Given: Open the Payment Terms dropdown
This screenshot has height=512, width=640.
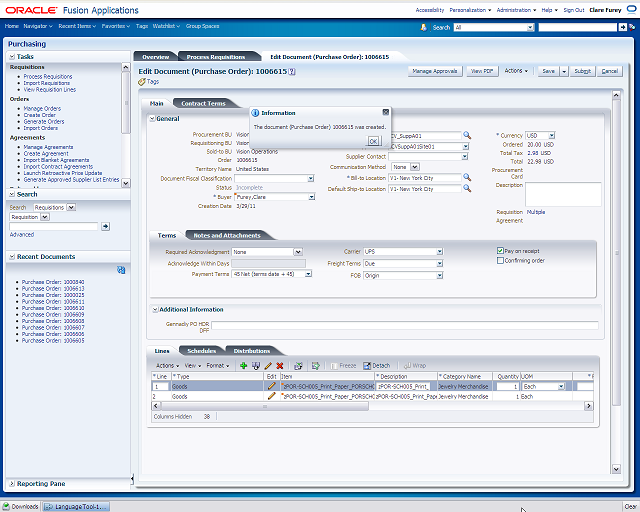Looking at the screenshot, I should pos(309,274).
